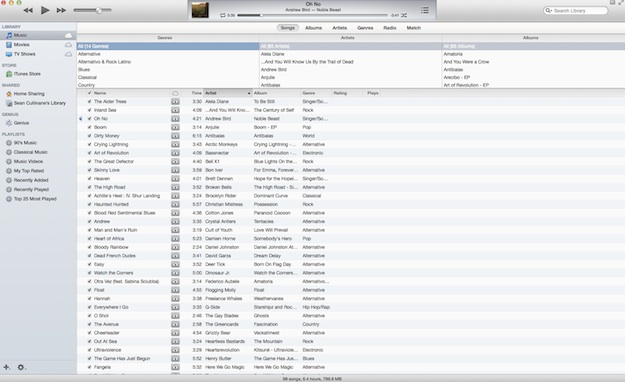Viewport: 625px width, 382px height.
Task: Uncheck the Oh No song checkbox
Action: point(89,119)
